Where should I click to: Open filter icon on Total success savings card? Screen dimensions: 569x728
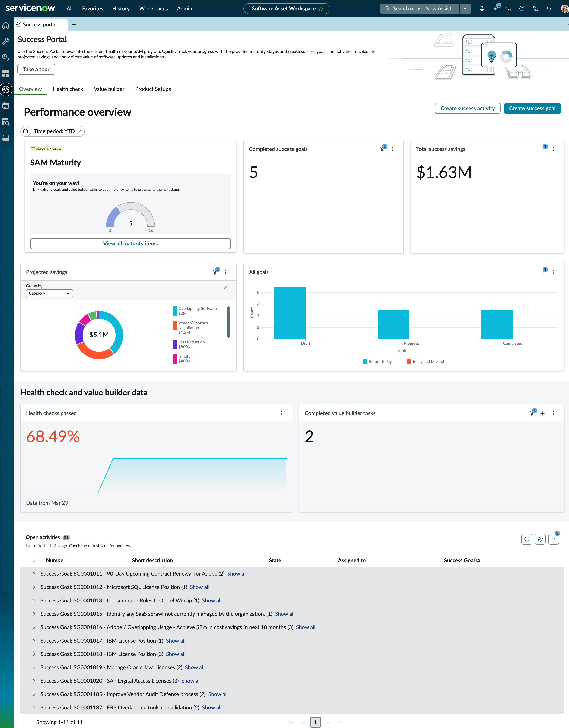[x=543, y=149]
